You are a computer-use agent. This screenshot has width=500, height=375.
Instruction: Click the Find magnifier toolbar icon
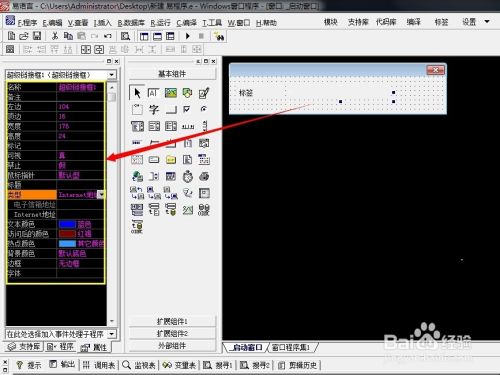tap(125, 36)
